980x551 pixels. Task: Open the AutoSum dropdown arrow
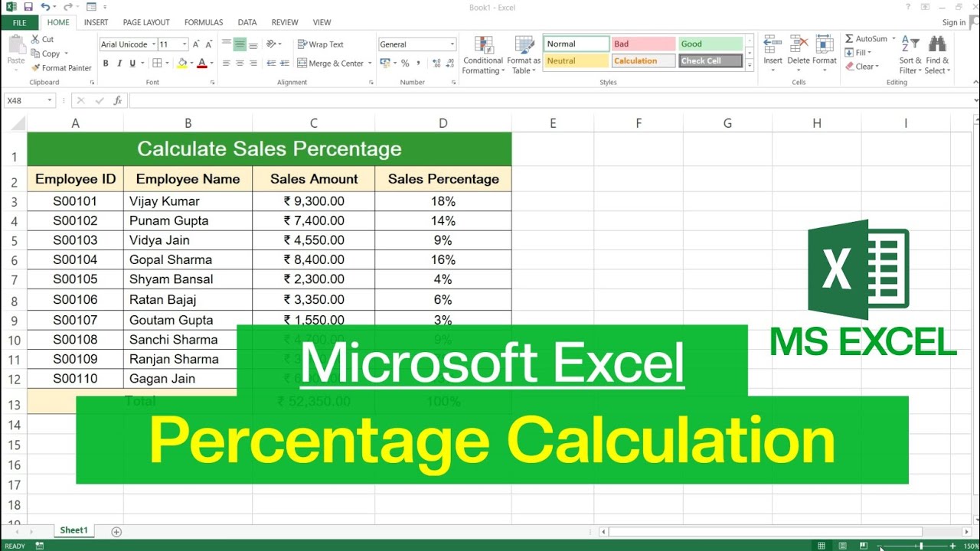pyautogui.click(x=893, y=39)
